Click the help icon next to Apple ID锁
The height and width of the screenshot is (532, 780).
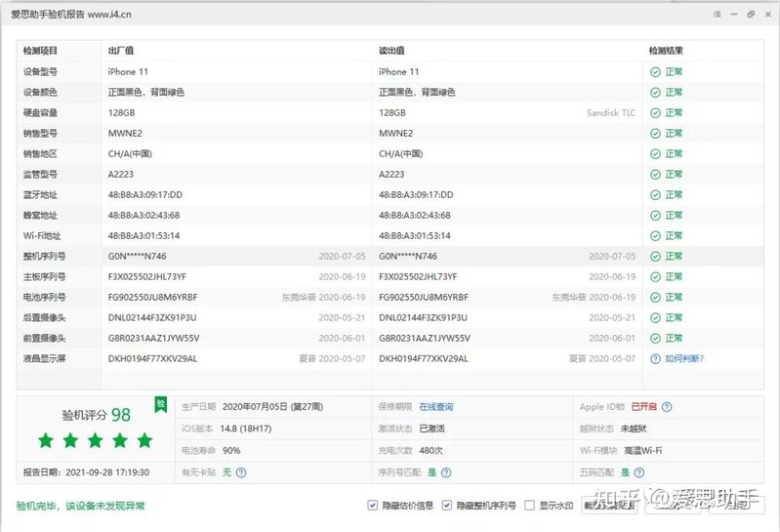click(667, 407)
